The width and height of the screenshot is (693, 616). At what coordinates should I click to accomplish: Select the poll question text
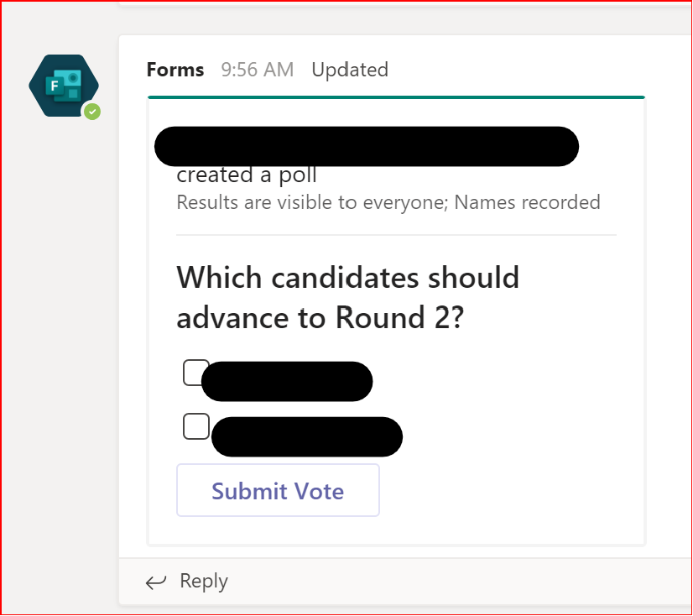(347, 297)
